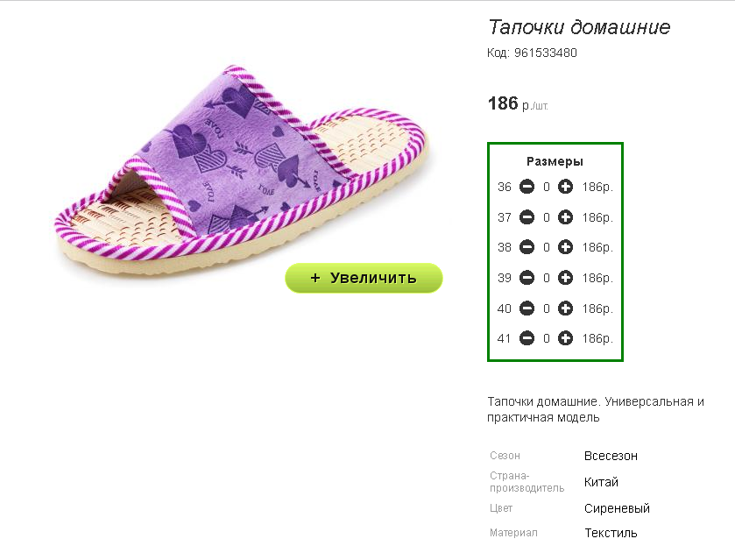735x560 pixels.
Task: Click the Размеры heading
Action: tap(555, 162)
